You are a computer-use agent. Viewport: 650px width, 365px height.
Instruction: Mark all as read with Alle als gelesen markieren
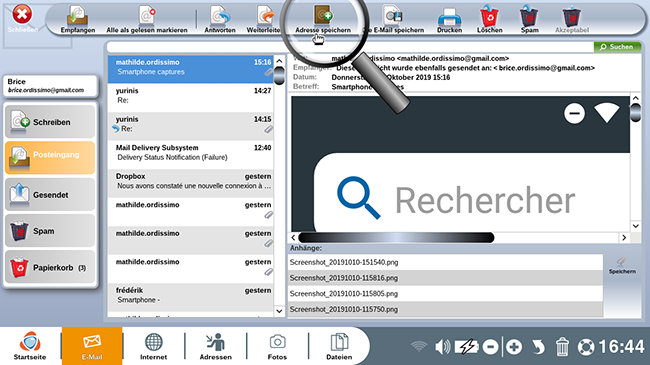click(x=147, y=19)
